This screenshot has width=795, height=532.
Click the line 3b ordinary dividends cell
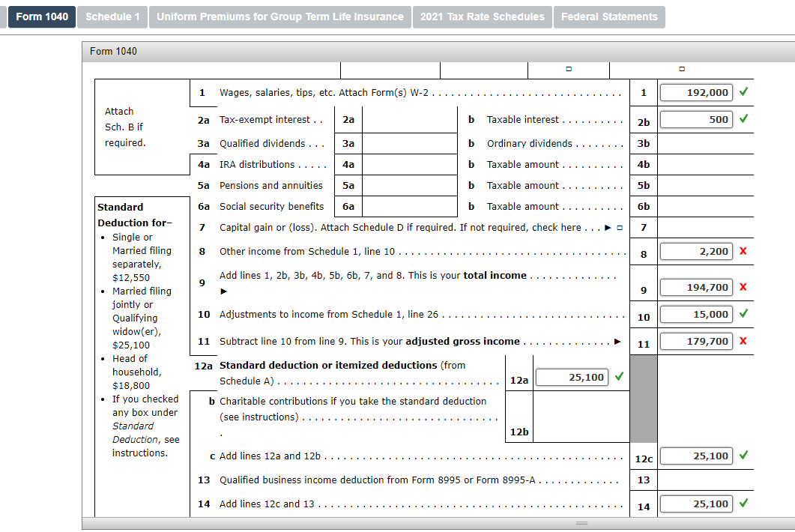705,144
